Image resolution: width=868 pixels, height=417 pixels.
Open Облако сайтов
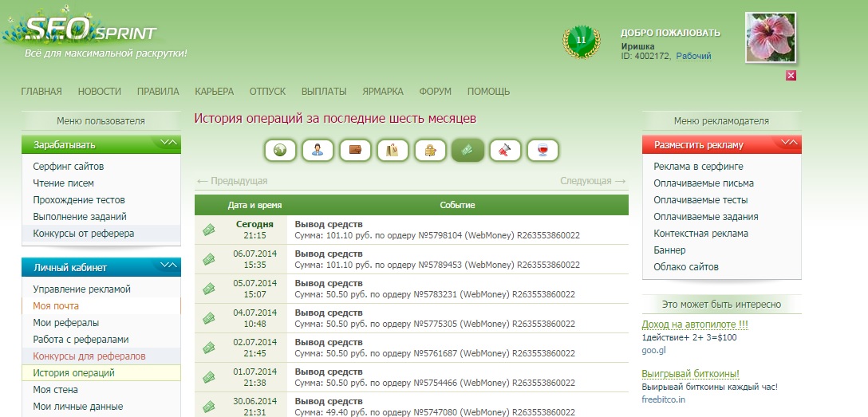point(686,266)
